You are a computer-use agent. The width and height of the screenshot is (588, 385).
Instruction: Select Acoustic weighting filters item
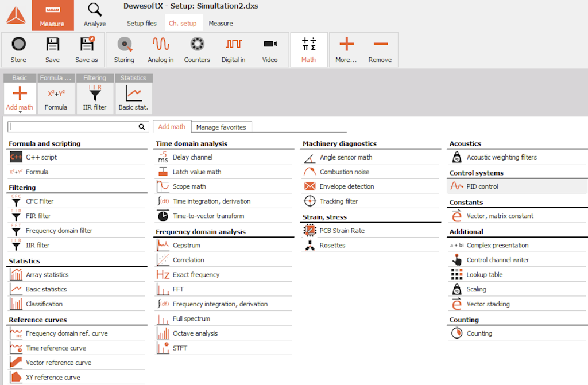pyautogui.click(x=517, y=157)
